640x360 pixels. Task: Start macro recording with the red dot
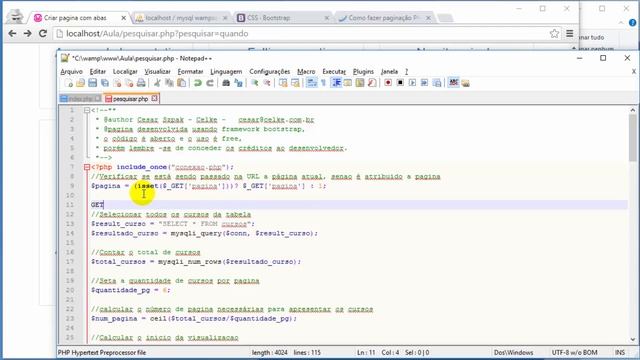click(388, 83)
